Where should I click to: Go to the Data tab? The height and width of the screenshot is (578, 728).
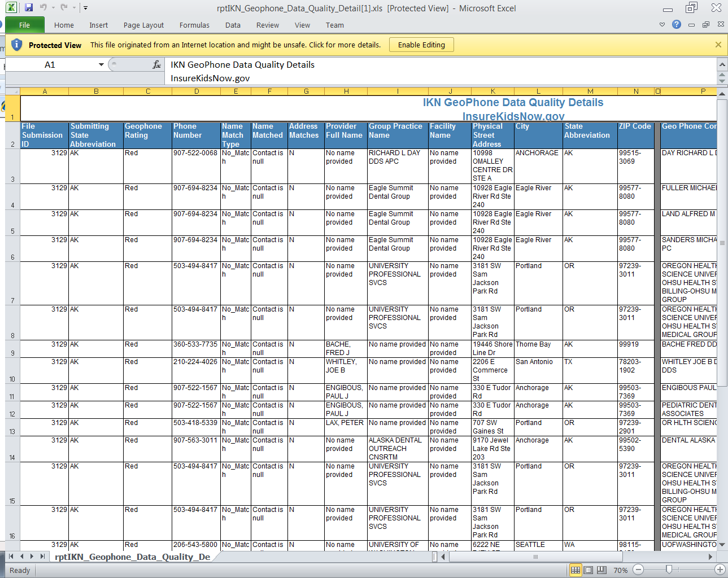click(233, 25)
